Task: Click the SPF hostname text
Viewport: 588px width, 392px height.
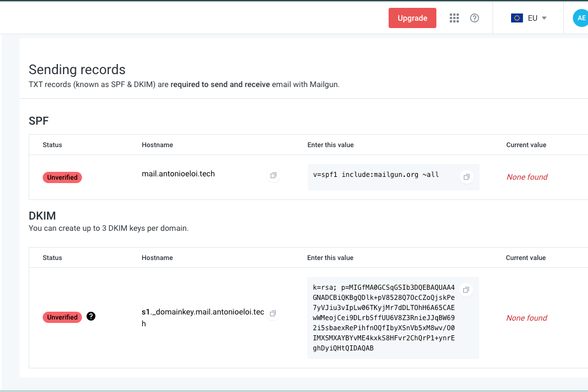Action: 178,174
